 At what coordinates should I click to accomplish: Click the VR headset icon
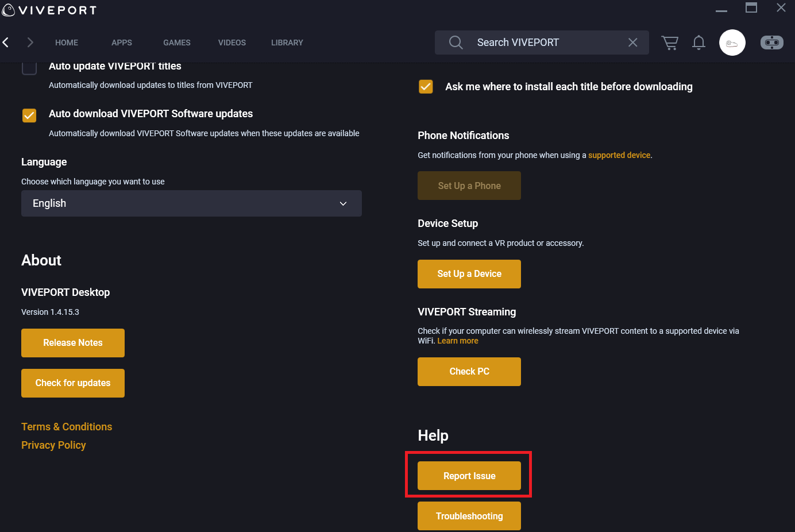772,43
